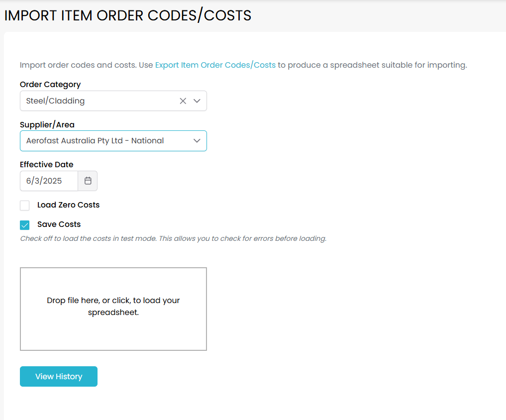Image resolution: width=506 pixels, height=420 pixels.
Task: Click the Steel/Cladding selected value
Action: point(56,101)
